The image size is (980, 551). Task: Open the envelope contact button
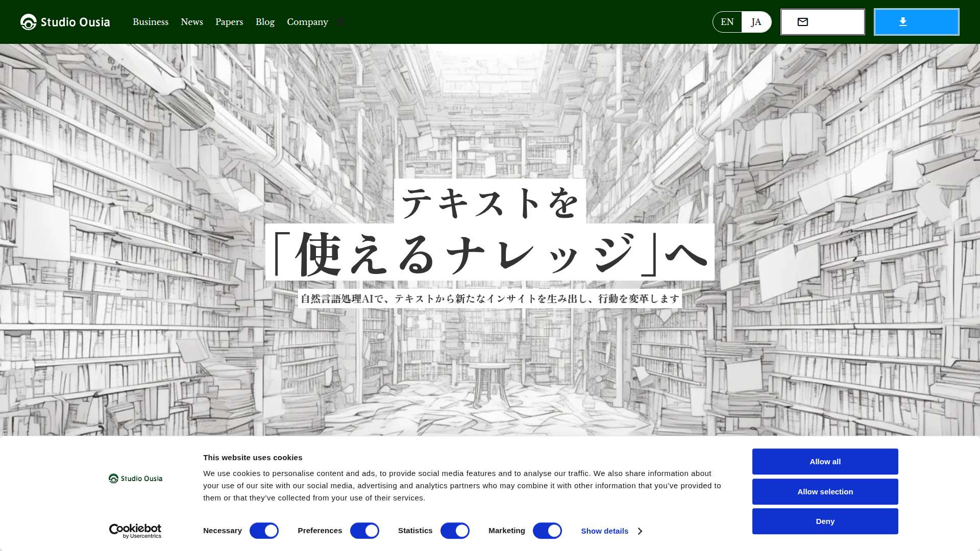tap(822, 22)
